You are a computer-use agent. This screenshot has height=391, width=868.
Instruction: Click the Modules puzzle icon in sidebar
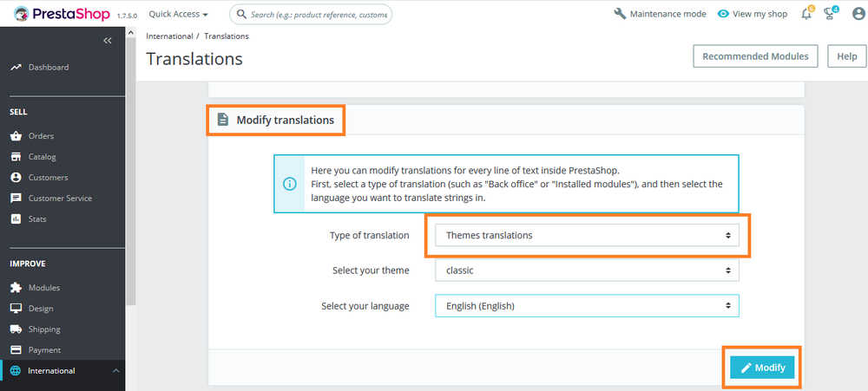16,288
